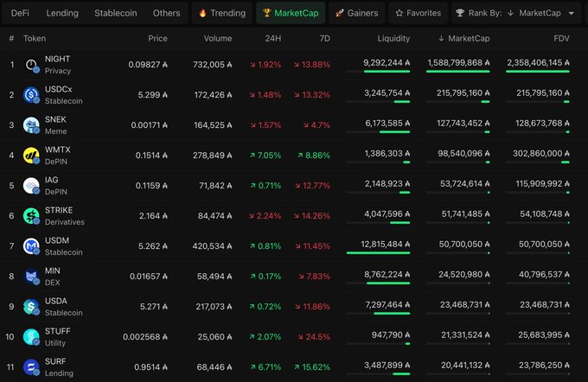Click the USDCx token name
The image size is (588, 382).
(x=59, y=89)
